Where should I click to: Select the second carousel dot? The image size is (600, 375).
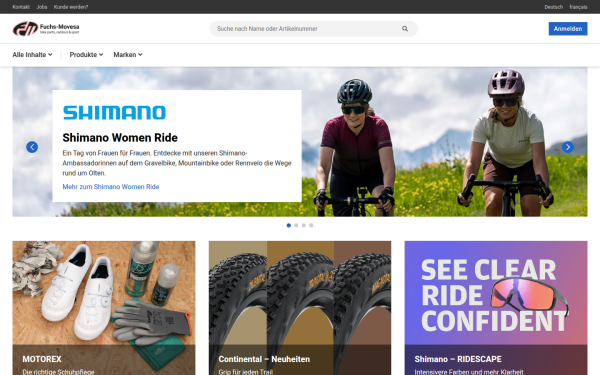296,225
